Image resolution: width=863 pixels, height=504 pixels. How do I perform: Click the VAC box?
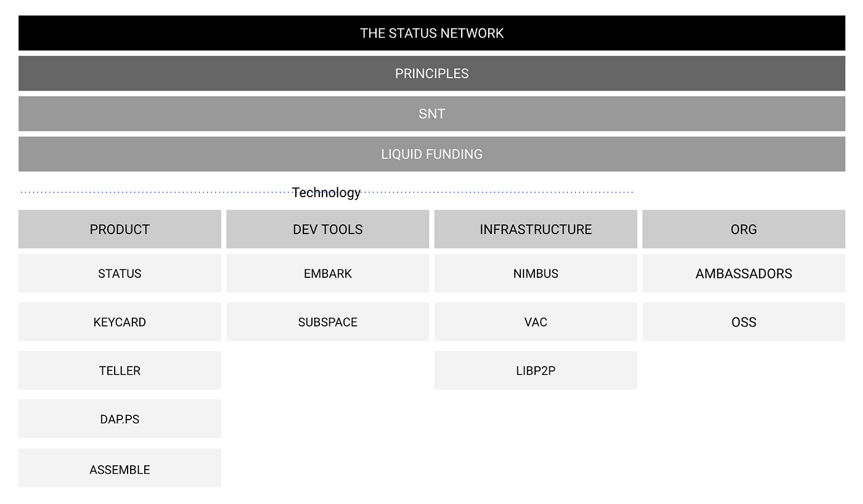pyautogui.click(x=536, y=322)
